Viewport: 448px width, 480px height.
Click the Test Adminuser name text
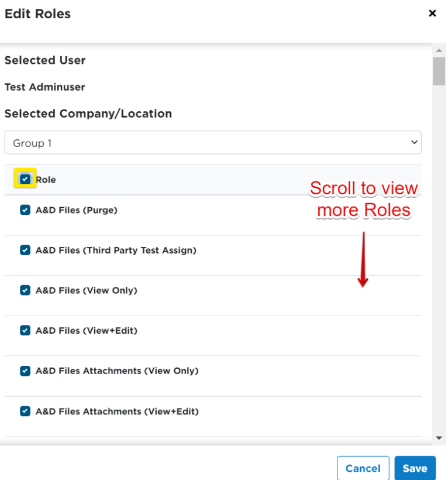pyautogui.click(x=44, y=87)
